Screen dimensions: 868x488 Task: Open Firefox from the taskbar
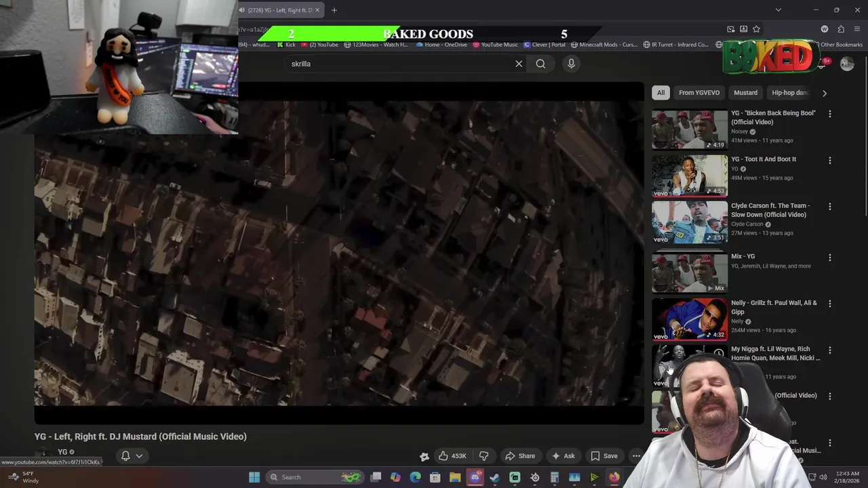point(614,477)
